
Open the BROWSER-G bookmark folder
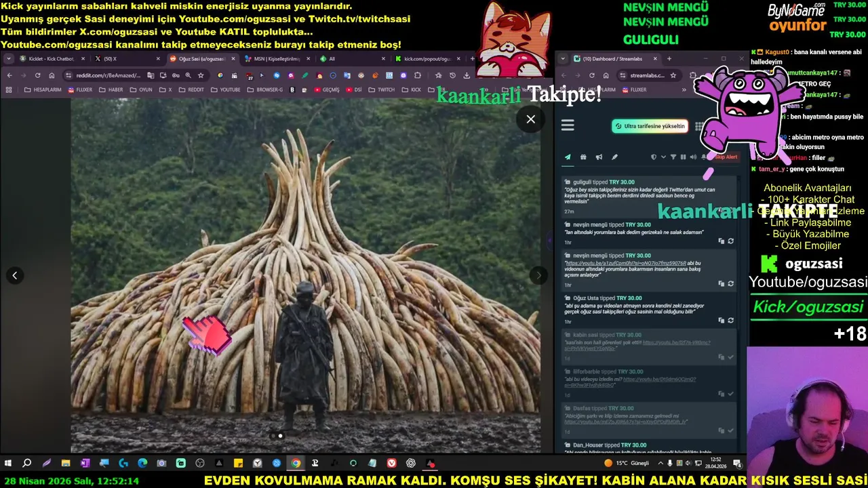pyautogui.click(x=264, y=89)
